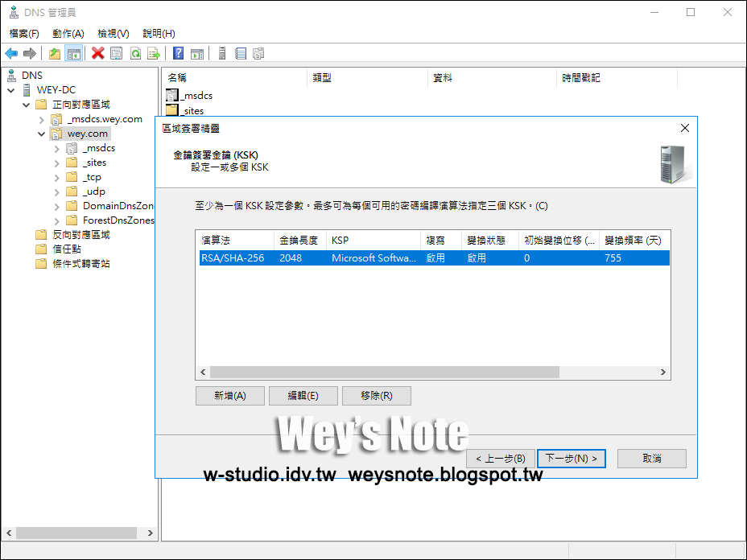Open the 說明(H) menu
This screenshot has height=560, width=747.
[159, 33]
